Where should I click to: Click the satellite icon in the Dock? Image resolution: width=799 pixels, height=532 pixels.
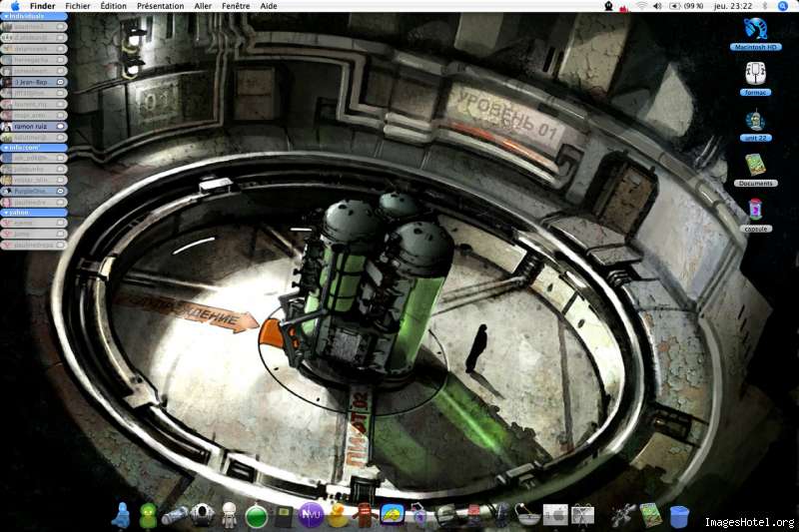623,515
